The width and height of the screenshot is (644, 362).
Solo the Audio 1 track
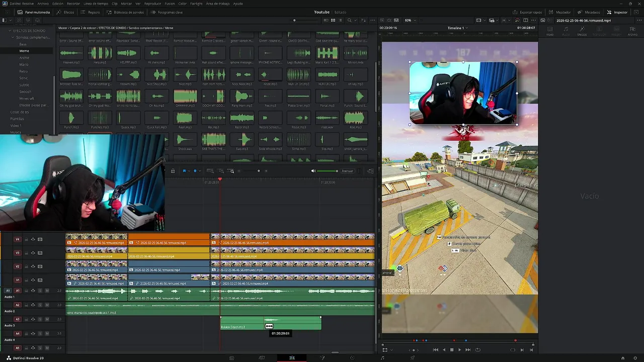pyautogui.click(x=40, y=291)
